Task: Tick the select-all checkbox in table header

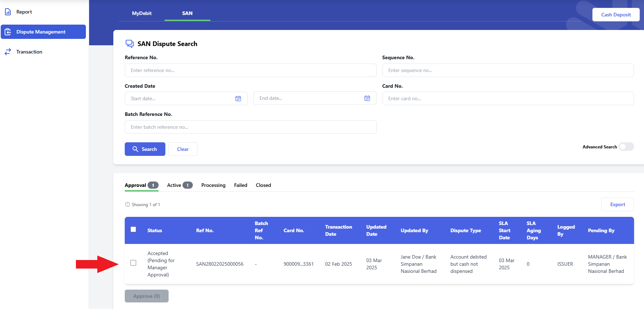Action: pos(133,229)
